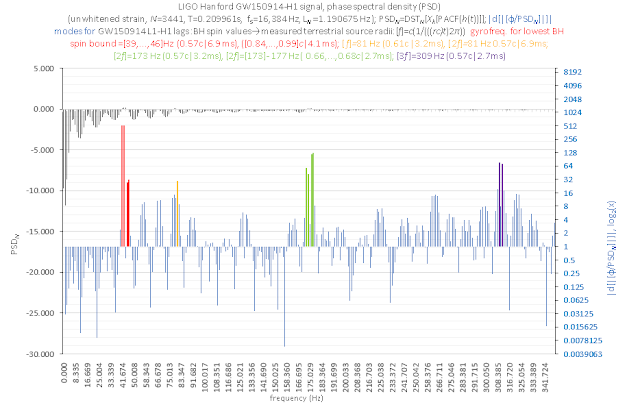Click the right-axis tick label '4096'
The image size is (640, 407).
click(x=573, y=86)
